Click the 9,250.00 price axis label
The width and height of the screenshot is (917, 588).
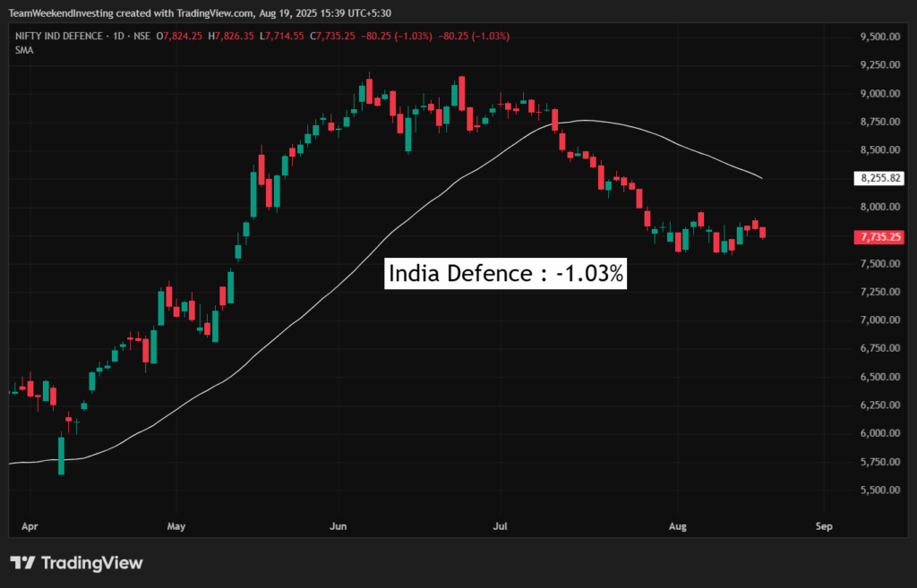(879, 64)
